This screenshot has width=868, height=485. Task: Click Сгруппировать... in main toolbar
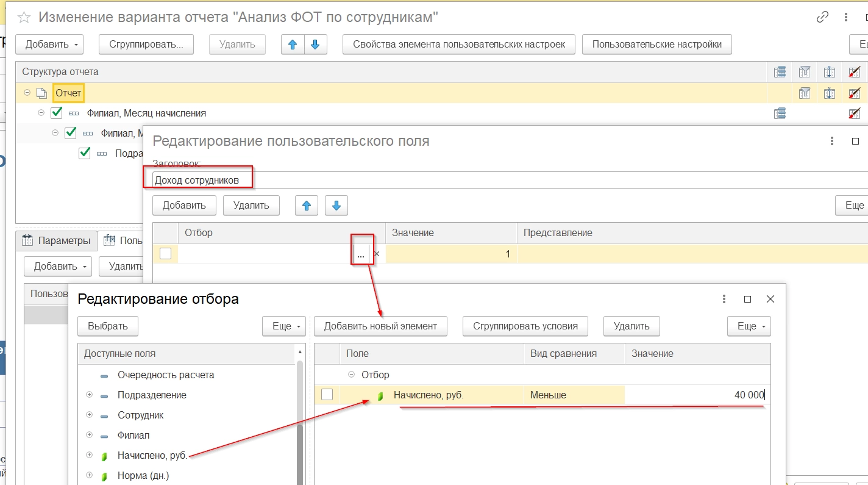146,45
